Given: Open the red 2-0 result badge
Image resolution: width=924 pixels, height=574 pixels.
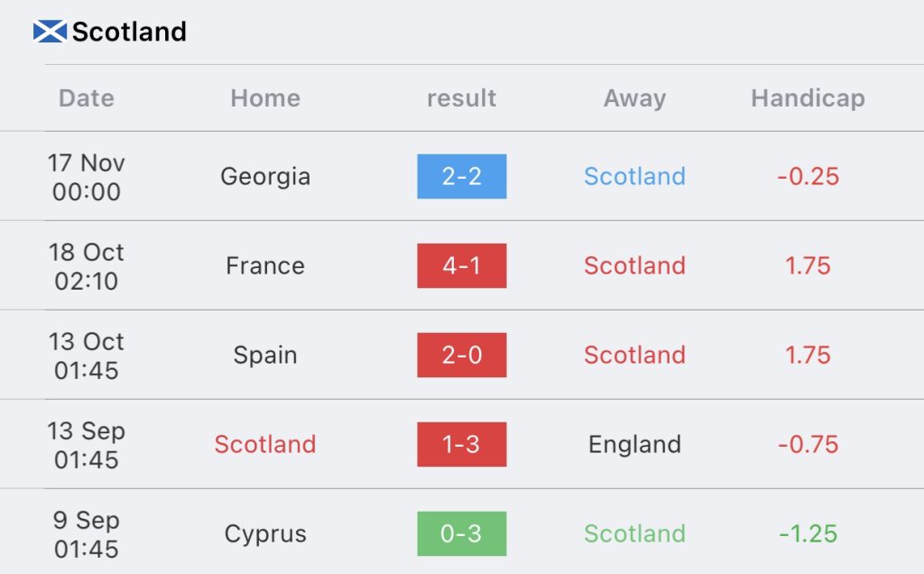Looking at the screenshot, I should [461, 355].
